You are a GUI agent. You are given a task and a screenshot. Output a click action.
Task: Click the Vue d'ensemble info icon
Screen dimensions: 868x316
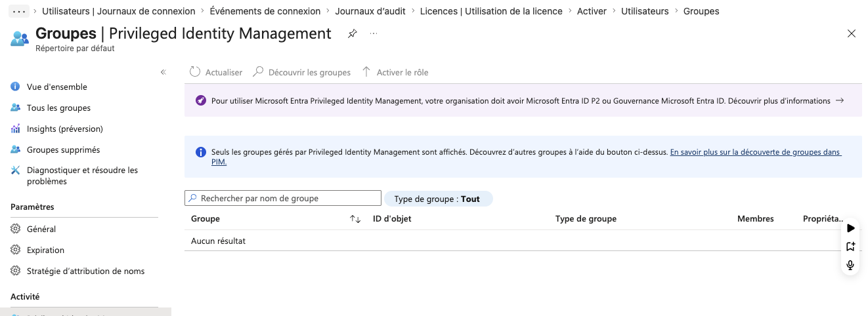tap(15, 87)
